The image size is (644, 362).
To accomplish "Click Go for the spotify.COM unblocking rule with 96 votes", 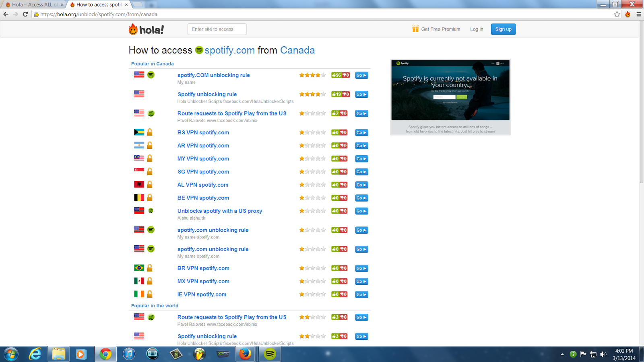I will pos(361,75).
